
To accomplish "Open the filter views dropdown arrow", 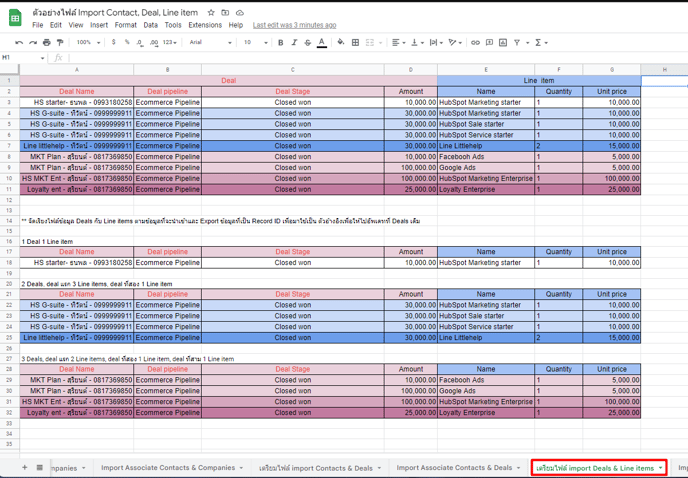I will 527,43.
